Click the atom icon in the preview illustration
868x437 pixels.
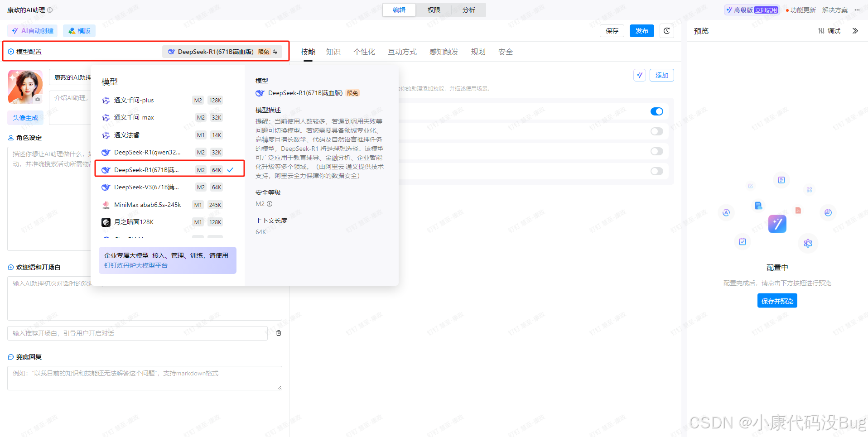808,243
